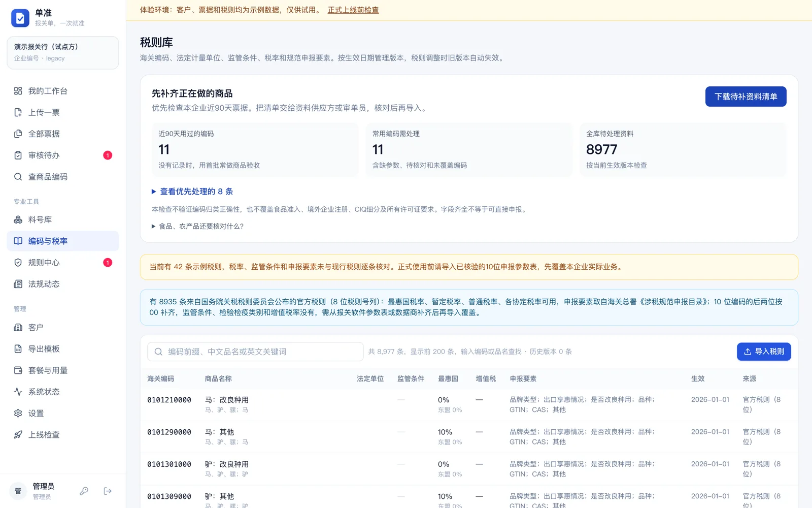
Task: Click the 导入税则 button
Action: [x=764, y=352]
